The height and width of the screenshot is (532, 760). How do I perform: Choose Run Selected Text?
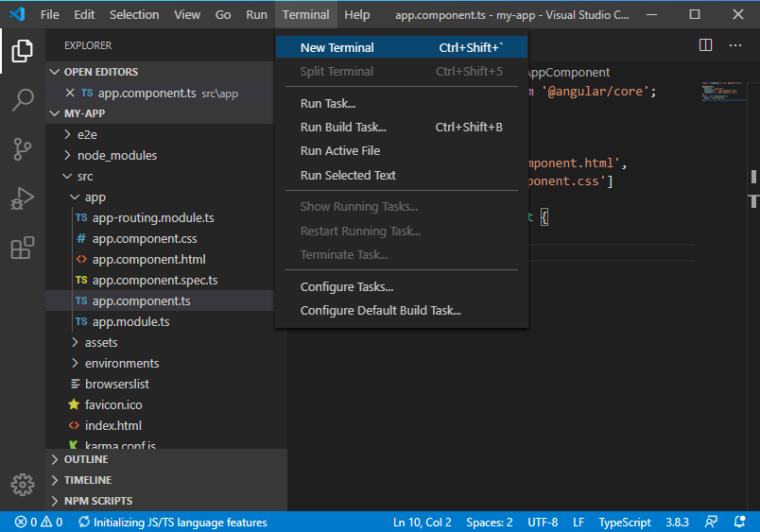(402, 175)
